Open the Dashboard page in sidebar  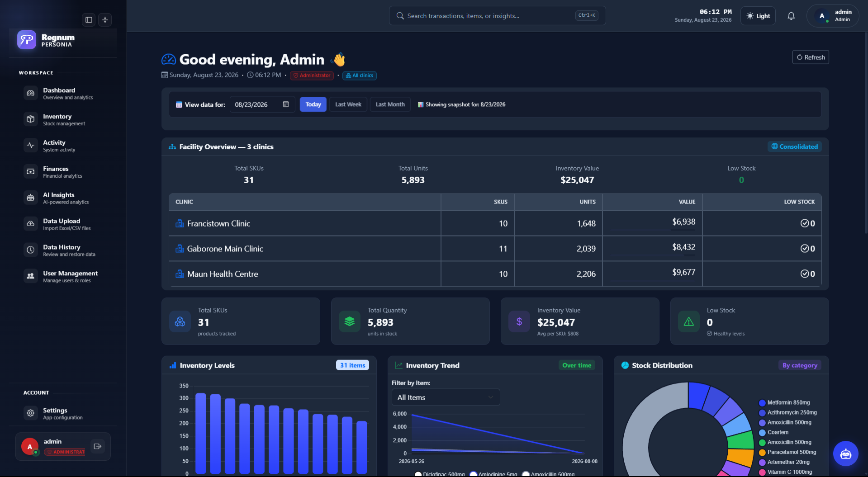[x=63, y=93]
